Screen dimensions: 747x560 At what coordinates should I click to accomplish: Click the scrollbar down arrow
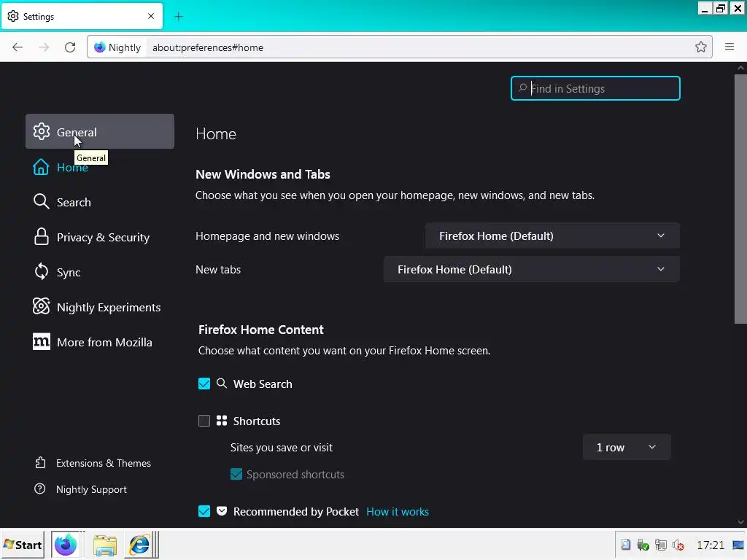[740, 522]
